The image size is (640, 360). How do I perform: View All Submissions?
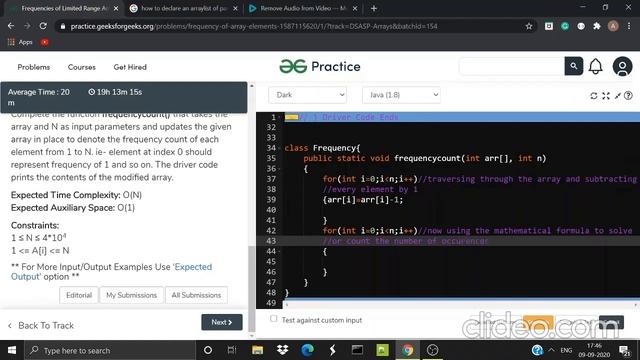pyautogui.click(x=196, y=295)
